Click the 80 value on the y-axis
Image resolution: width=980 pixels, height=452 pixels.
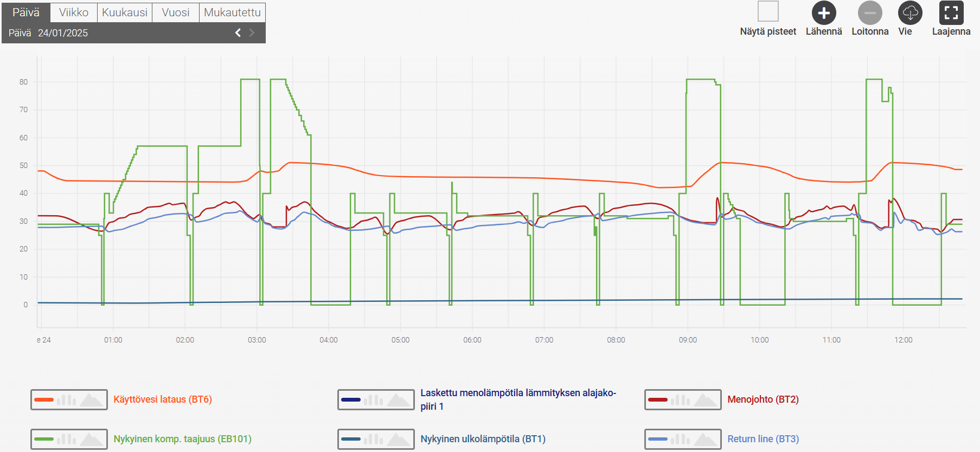pyautogui.click(x=23, y=82)
